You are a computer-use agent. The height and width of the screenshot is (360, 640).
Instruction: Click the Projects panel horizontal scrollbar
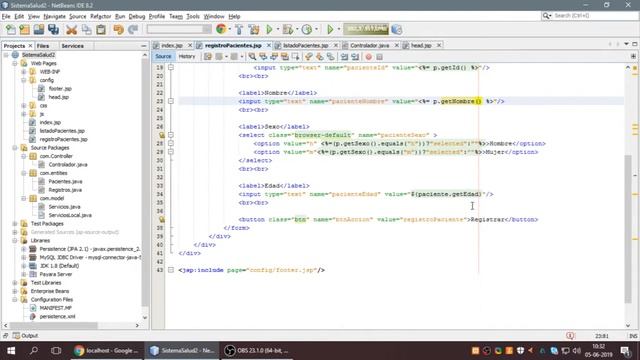[53, 325]
